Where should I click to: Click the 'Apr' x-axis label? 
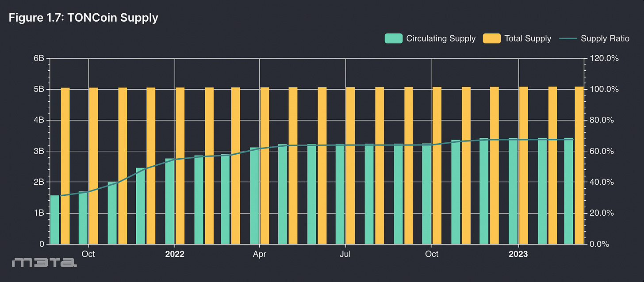259,254
